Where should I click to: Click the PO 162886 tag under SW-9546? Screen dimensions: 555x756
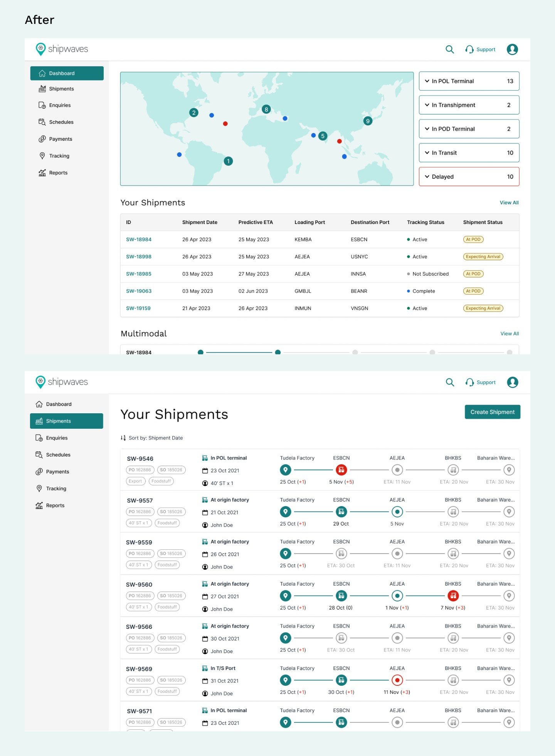tap(140, 470)
